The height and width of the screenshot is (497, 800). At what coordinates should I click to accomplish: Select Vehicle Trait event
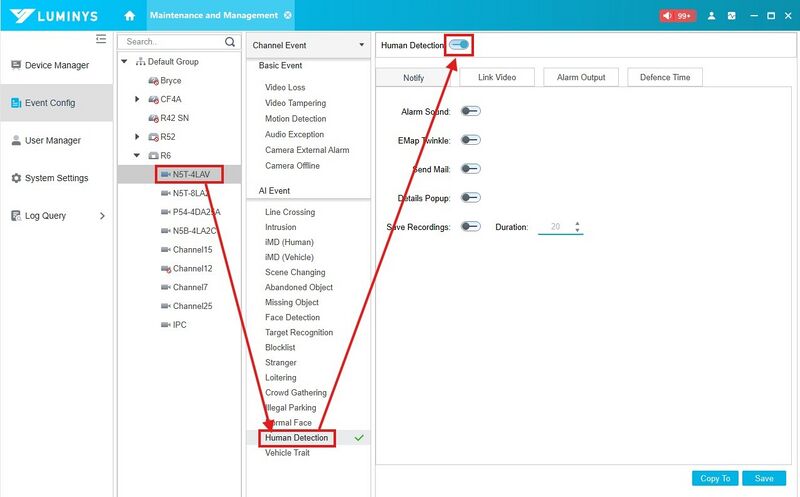287,453
